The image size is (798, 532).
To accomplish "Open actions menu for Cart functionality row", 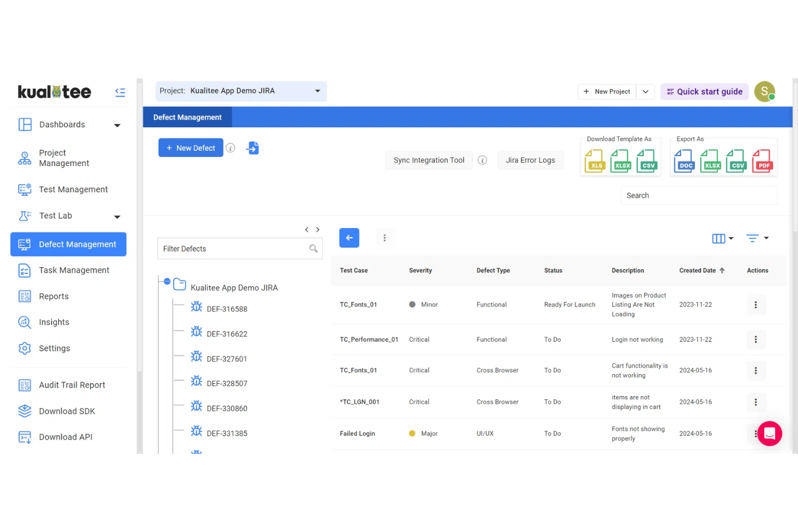I will [755, 371].
